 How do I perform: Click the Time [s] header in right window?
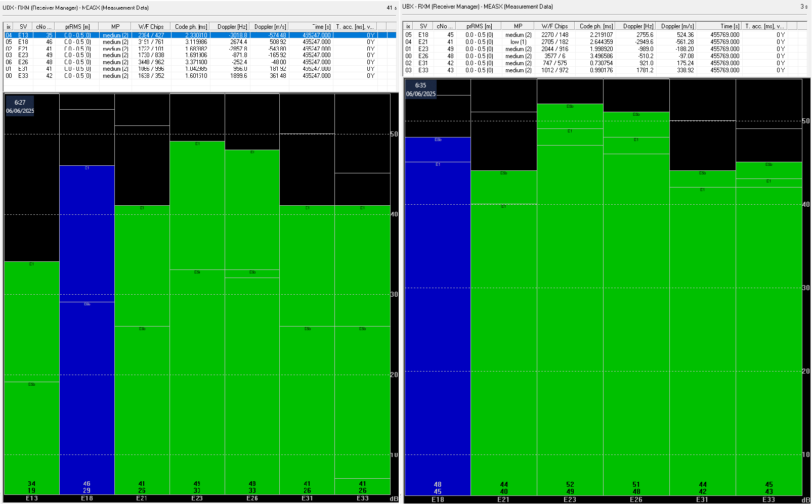pyautogui.click(x=719, y=26)
